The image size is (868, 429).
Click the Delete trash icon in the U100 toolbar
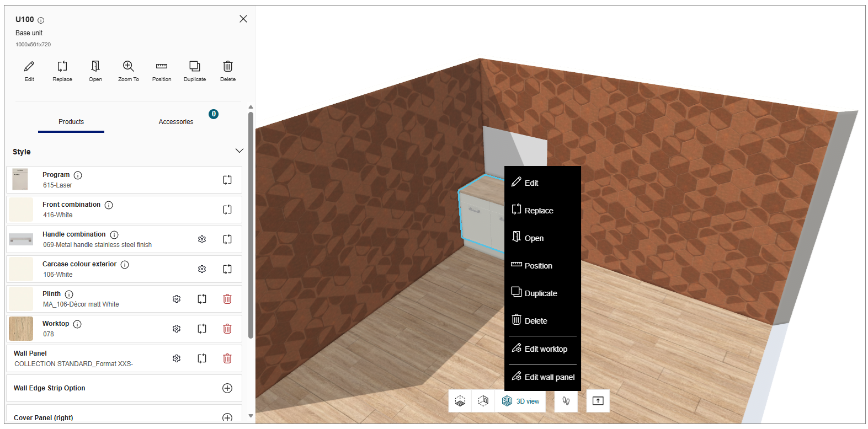coord(228,67)
